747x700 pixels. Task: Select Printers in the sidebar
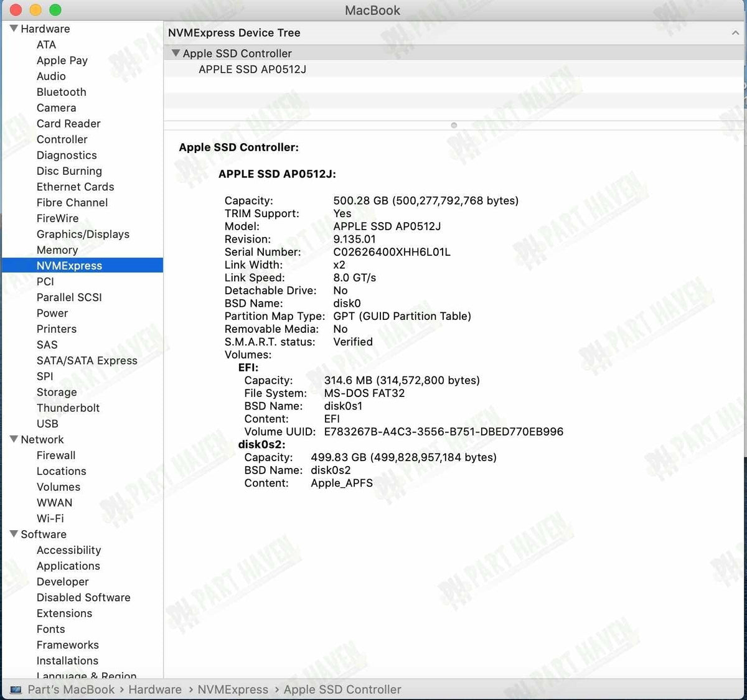pos(57,329)
